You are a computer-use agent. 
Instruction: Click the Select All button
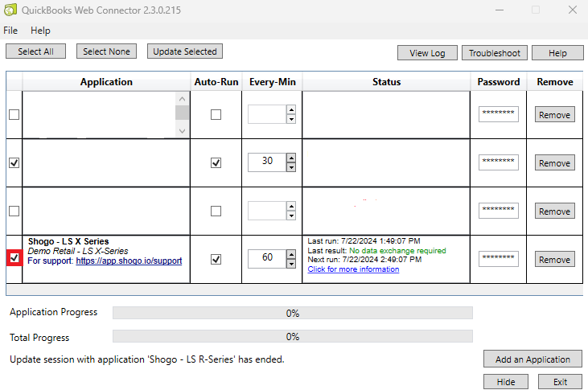(35, 51)
